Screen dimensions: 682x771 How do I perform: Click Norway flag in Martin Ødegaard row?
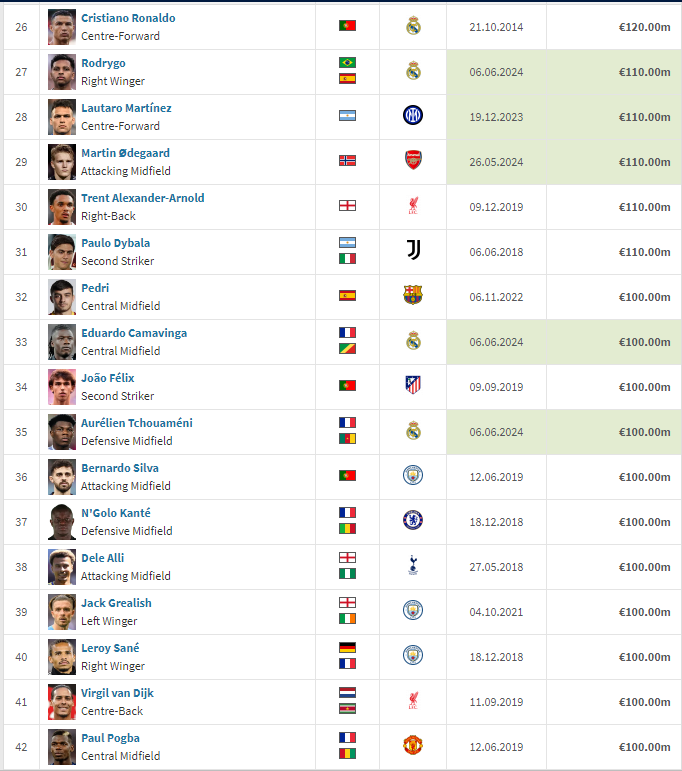click(347, 161)
